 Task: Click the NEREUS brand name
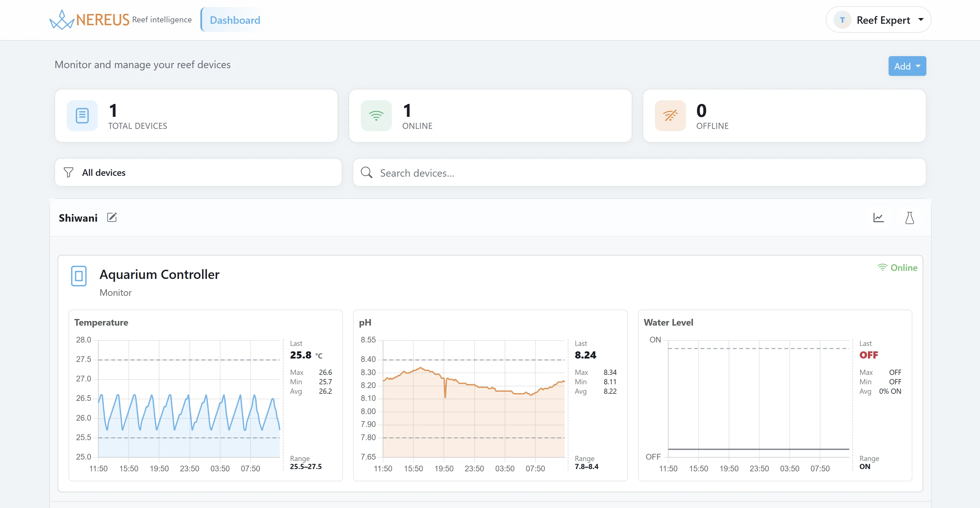click(103, 20)
